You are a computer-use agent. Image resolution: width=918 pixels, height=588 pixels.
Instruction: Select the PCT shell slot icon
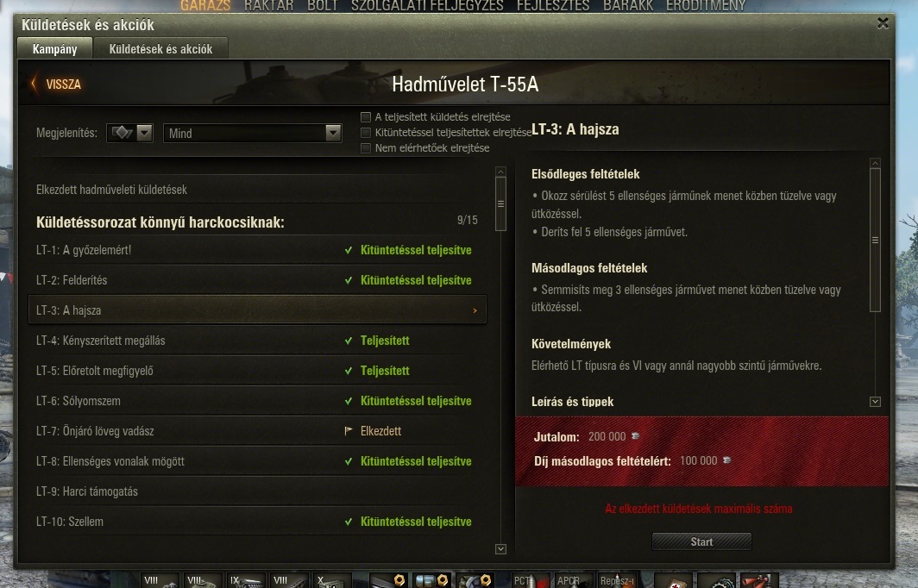(x=530, y=579)
